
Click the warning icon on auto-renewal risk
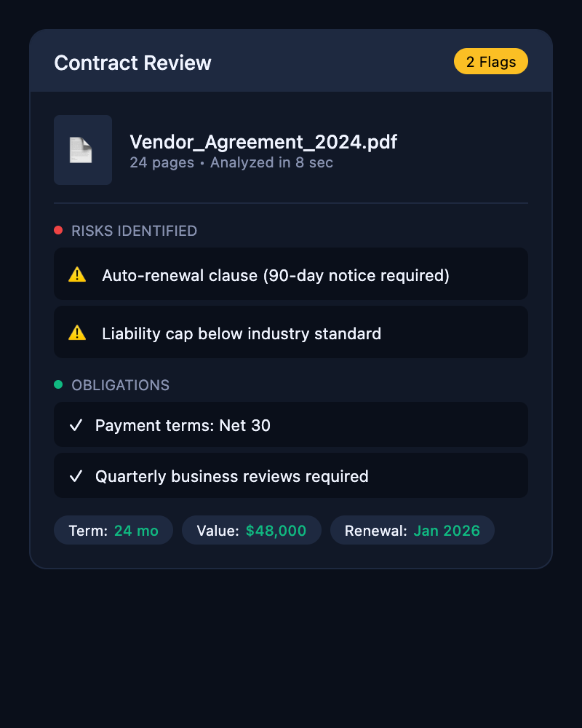pyautogui.click(x=77, y=274)
